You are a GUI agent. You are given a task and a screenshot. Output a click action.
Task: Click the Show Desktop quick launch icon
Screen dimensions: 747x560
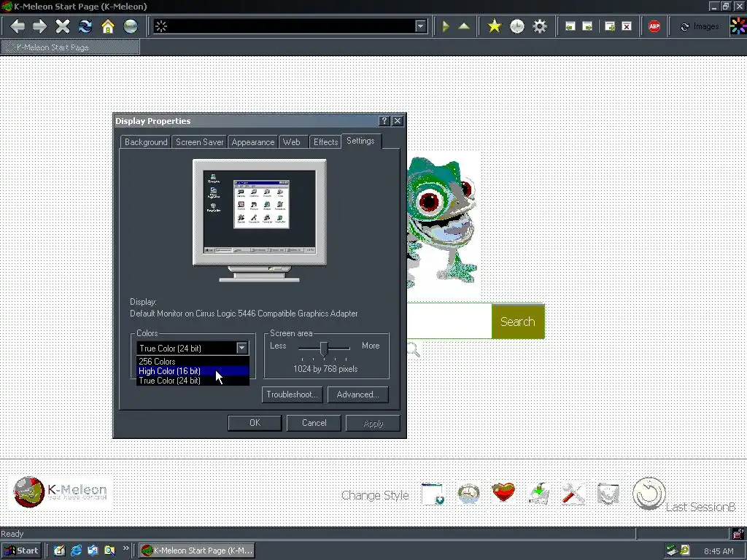(x=60, y=551)
